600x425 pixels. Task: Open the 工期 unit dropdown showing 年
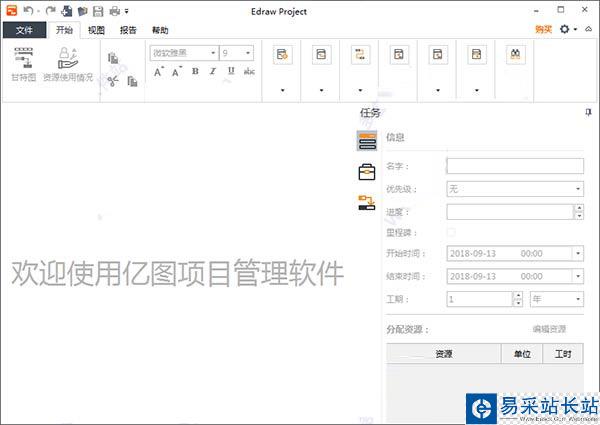click(x=557, y=299)
